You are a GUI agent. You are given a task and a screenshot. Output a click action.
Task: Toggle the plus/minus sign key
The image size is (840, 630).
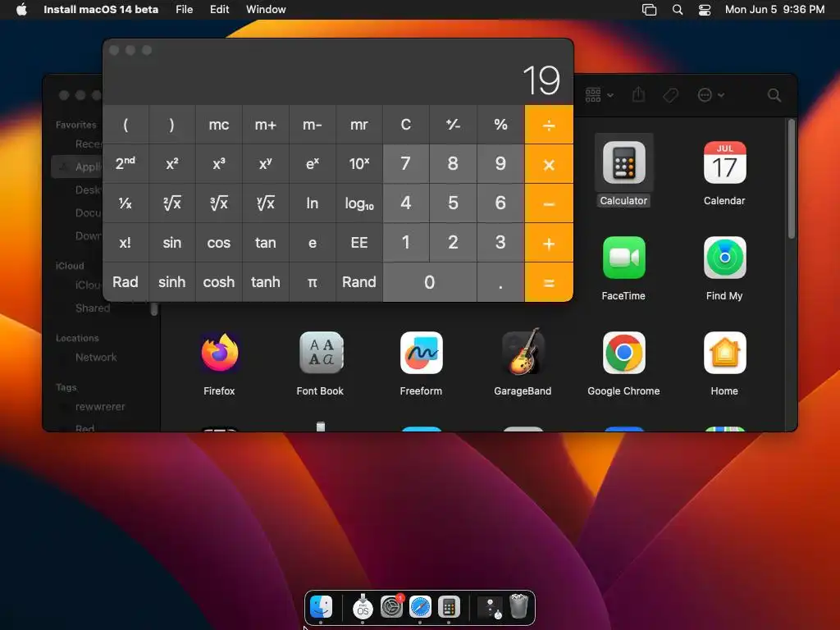[x=453, y=125]
